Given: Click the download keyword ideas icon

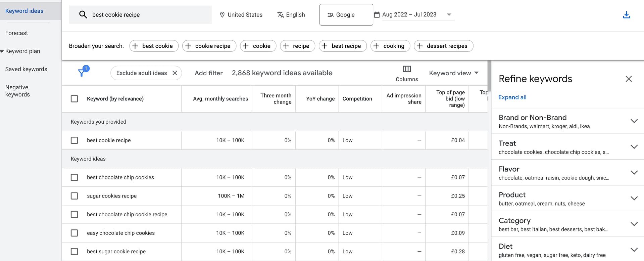Looking at the screenshot, I should (626, 15).
